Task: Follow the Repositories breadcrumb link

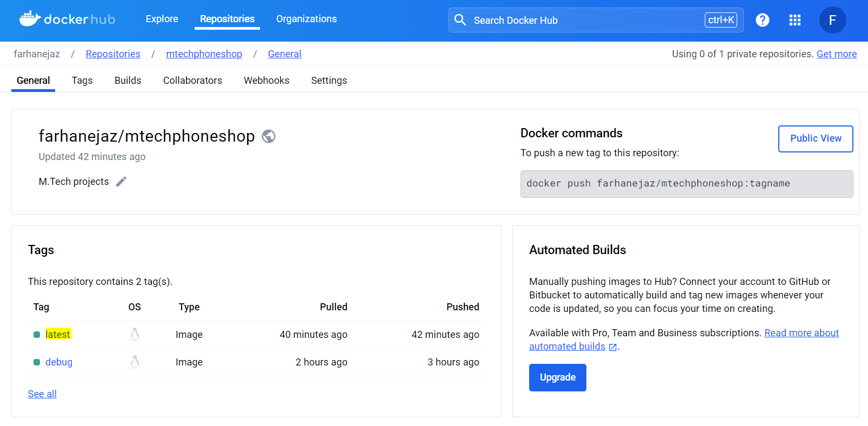Action: [x=113, y=54]
